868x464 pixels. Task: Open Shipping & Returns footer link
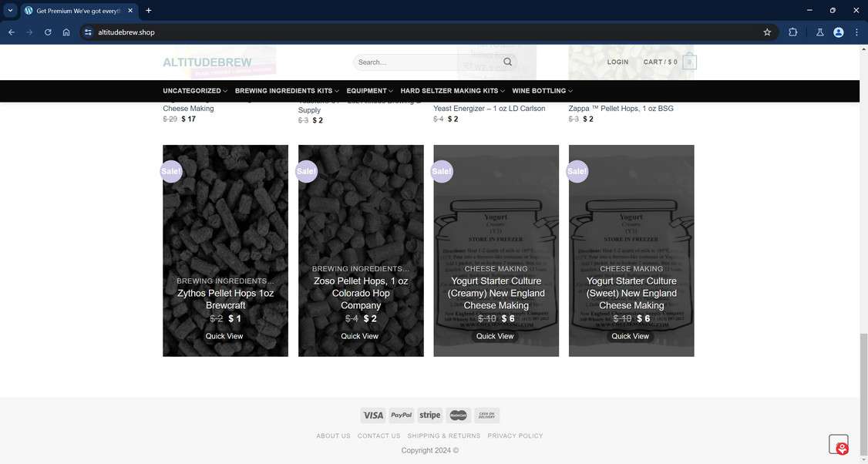(444, 435)
